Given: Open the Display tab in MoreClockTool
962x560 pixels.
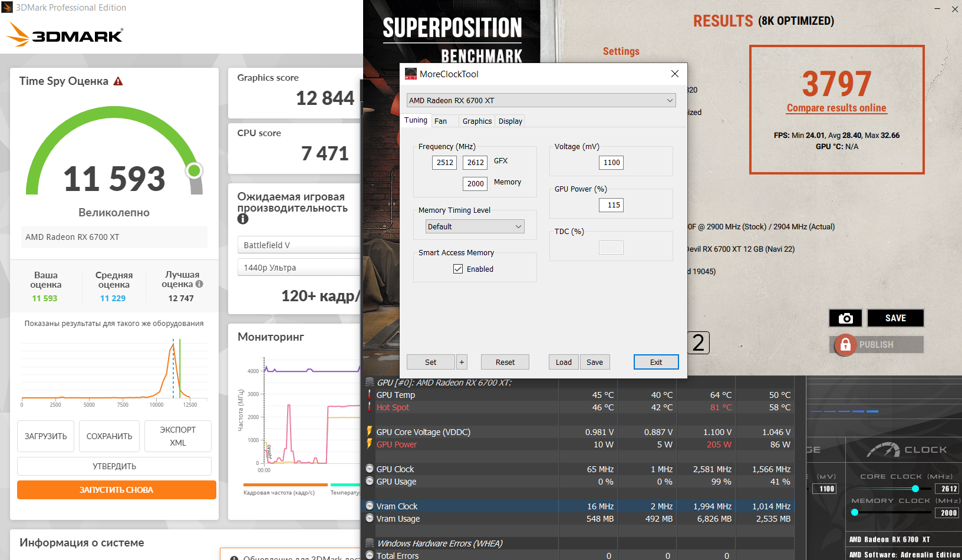Looking at the screenshot, I should (510, 121).
